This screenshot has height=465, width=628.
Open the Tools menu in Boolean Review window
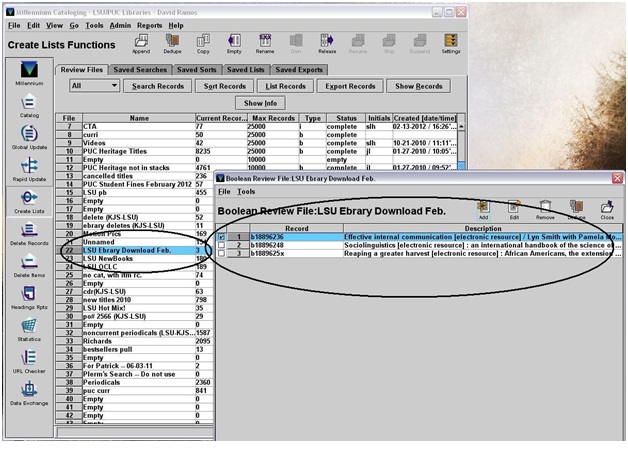tap(246, 191)
